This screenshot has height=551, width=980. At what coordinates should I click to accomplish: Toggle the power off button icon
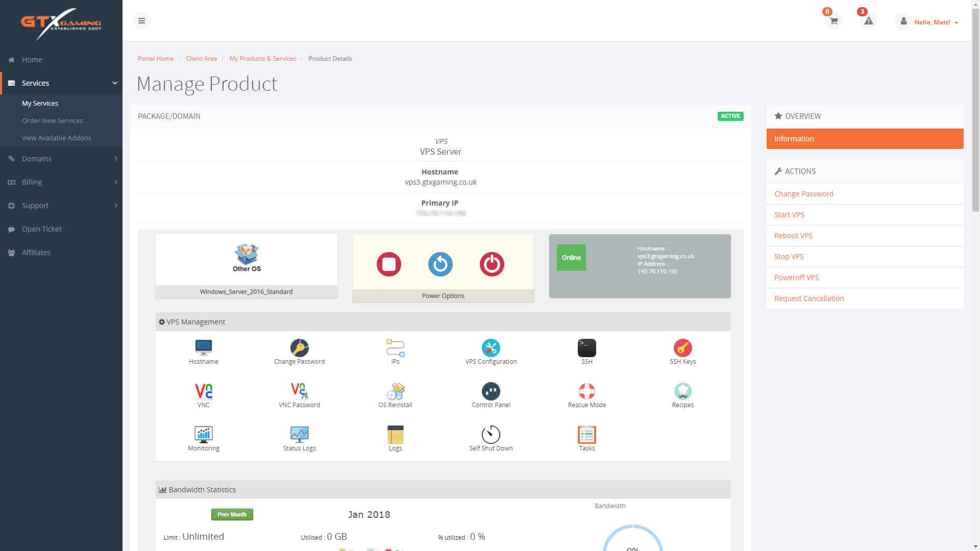point(492,264)
